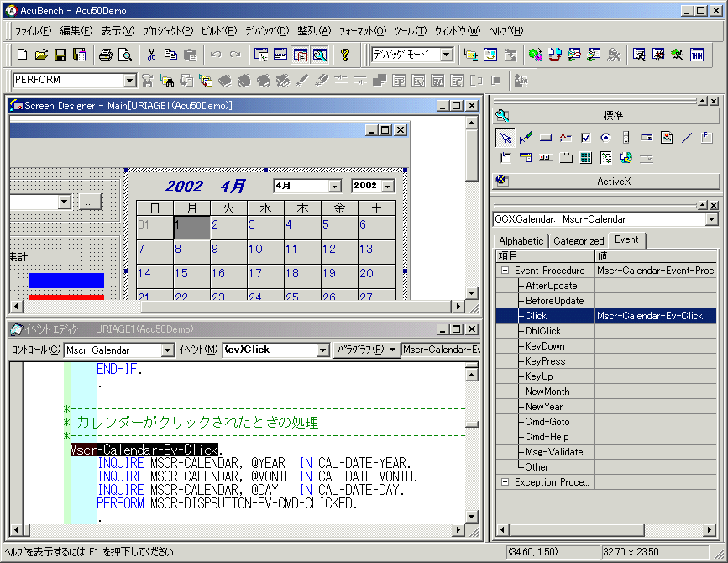The width and height of the screenshot is (728, 563).
Task: Open the ファイル menu
Action: pos(33,31)
